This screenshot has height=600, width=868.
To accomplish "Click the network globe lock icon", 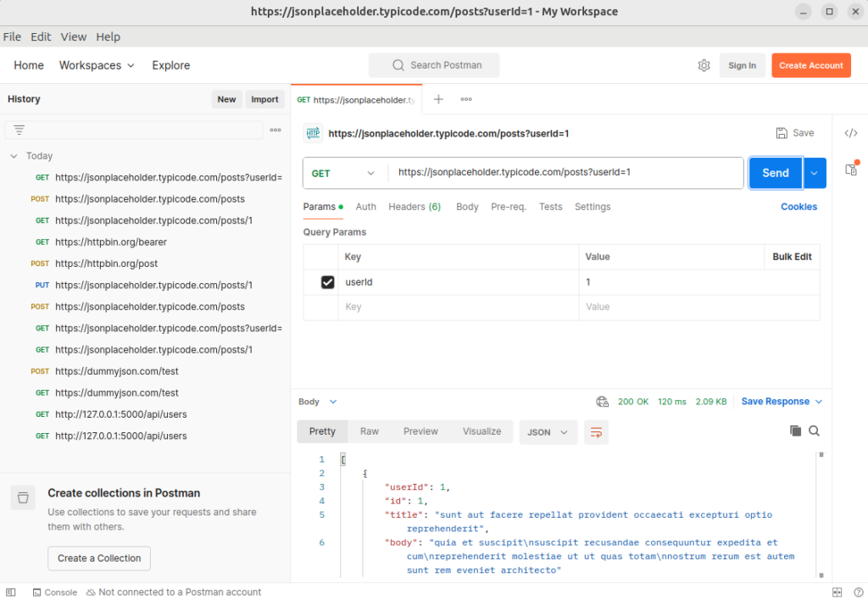I will [603, 402].
